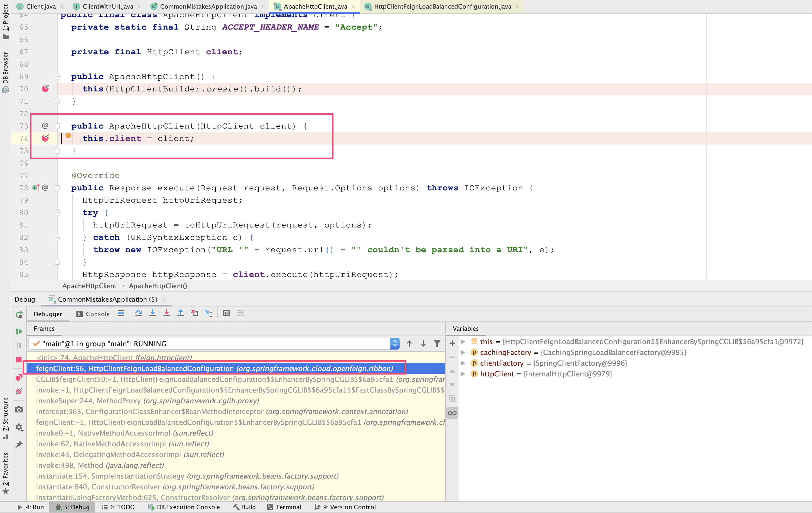Select invokeSuper:244 MethodProxy stack frame
This screenshot has height=513, width=812.
pyautogui.click(x=147, y=401)
